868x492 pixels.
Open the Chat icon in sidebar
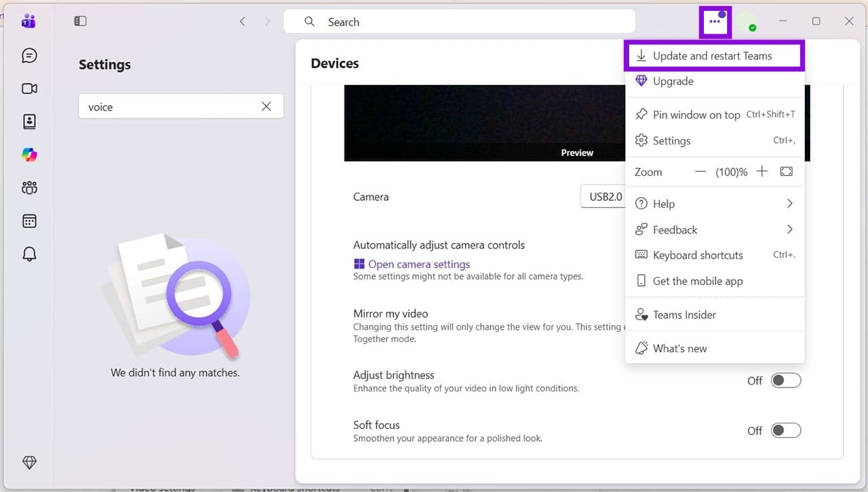29,56
